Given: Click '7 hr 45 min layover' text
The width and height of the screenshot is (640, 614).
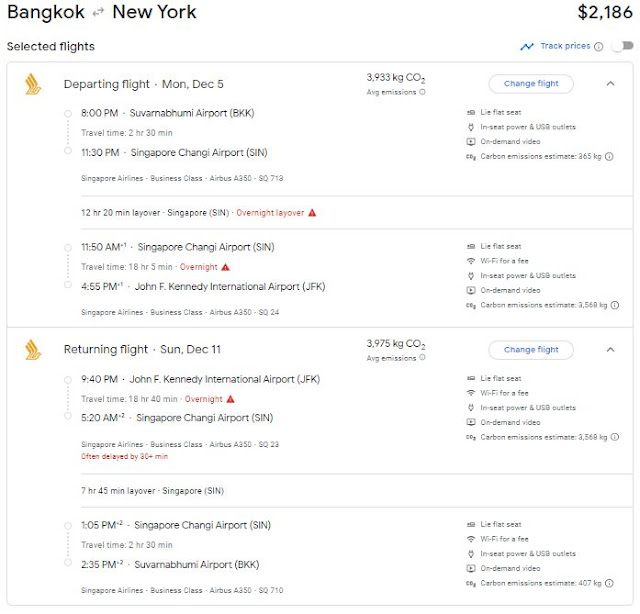Looking at the screenshot, I should (x=118, y=491).
